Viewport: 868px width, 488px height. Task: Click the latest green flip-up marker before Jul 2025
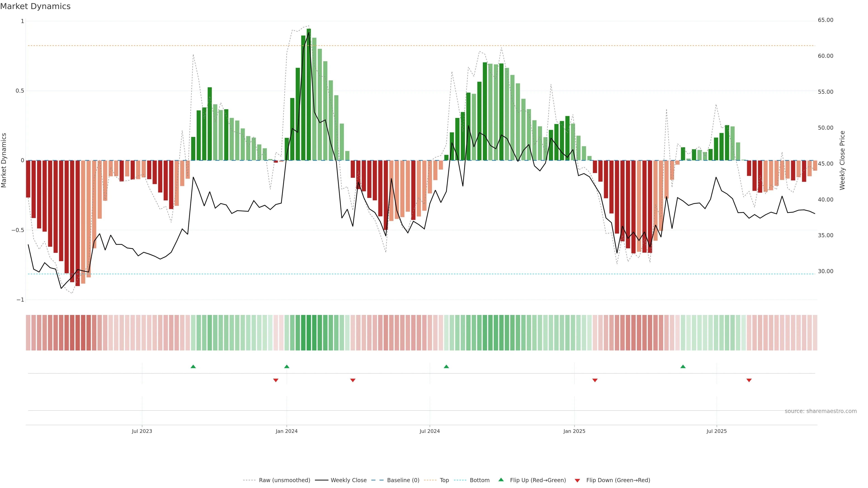[683, 366]
